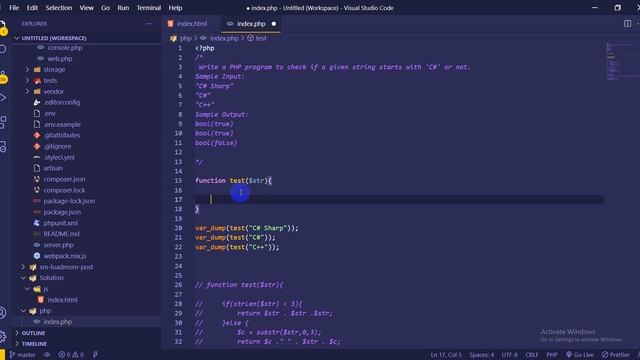Collapse the php folder in Explorer
Screen dimensions: 640x360
click(23, 311)
